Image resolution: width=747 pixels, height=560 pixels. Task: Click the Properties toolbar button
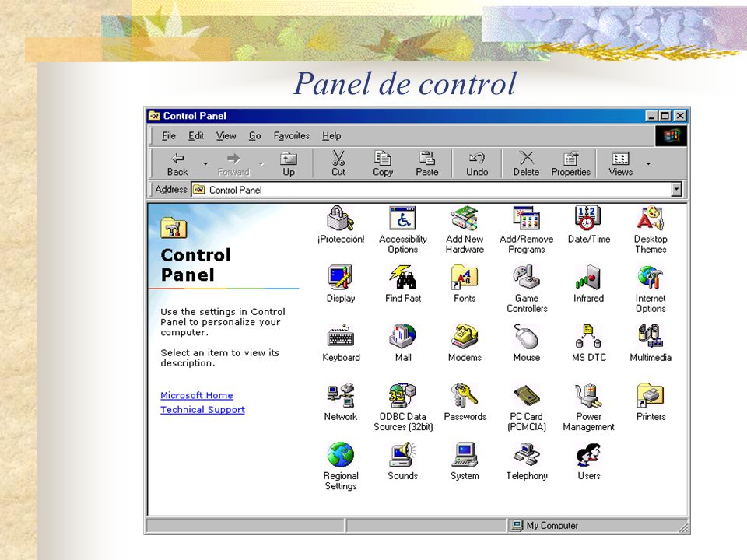[570, 164]
